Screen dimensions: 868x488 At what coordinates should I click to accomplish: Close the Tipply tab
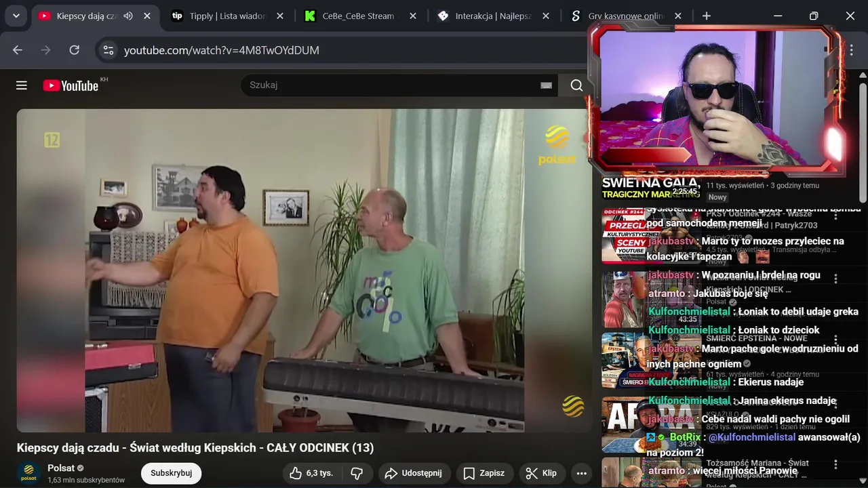click(280, 16)
